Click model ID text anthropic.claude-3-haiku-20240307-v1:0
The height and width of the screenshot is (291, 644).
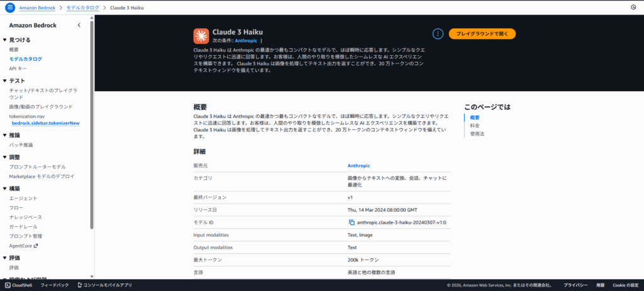click(x=402, y=222)
